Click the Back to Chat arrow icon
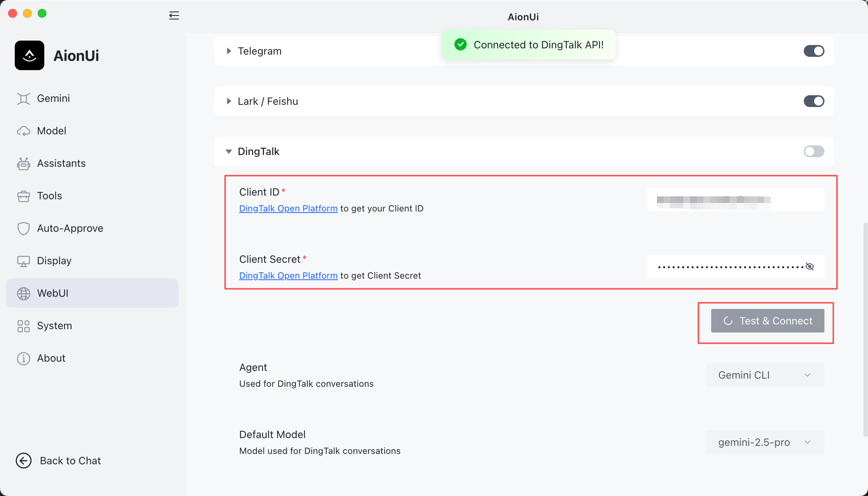 24,461
